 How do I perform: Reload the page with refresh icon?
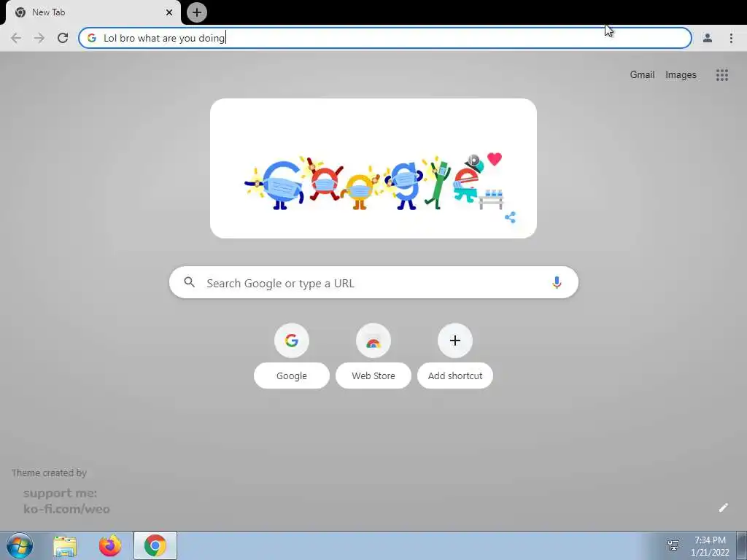click(x=63, y=38)
